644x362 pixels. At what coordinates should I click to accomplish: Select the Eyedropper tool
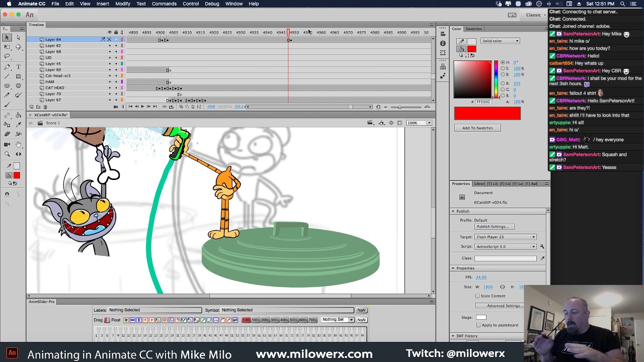coord(18,125)
